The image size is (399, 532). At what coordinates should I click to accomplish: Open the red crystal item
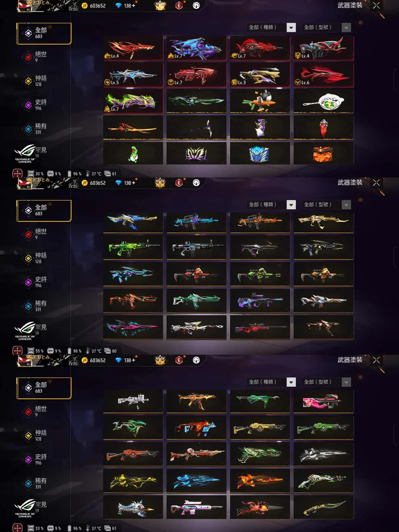point(324,128)
